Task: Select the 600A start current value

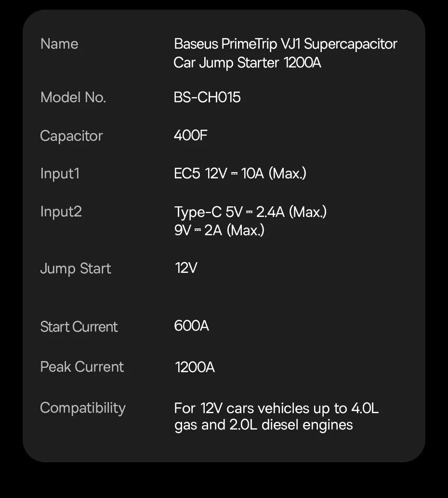Action: click(x=191, y=326)
